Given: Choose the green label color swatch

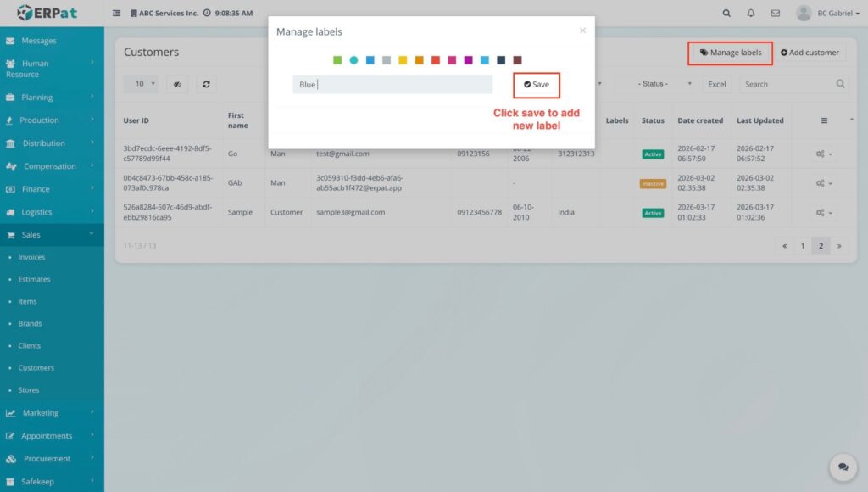Looking at the screenshot, I should (x=337, y=60).
